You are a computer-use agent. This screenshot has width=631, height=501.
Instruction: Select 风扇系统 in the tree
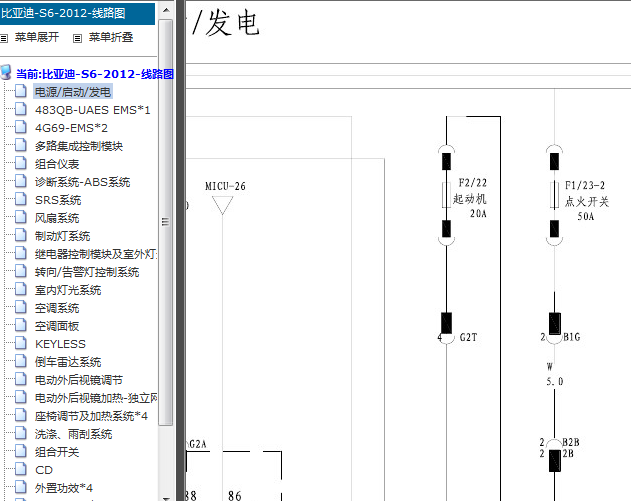point(57,218)
